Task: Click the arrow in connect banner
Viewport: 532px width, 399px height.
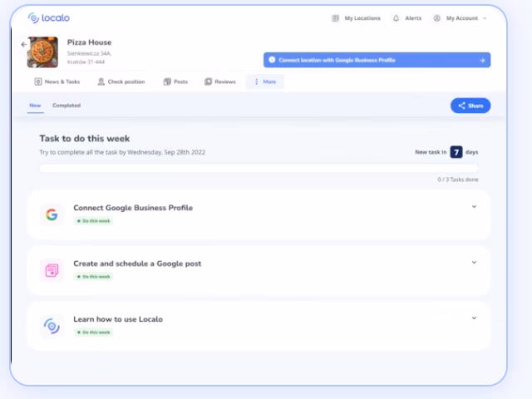Action: [482, 61]
